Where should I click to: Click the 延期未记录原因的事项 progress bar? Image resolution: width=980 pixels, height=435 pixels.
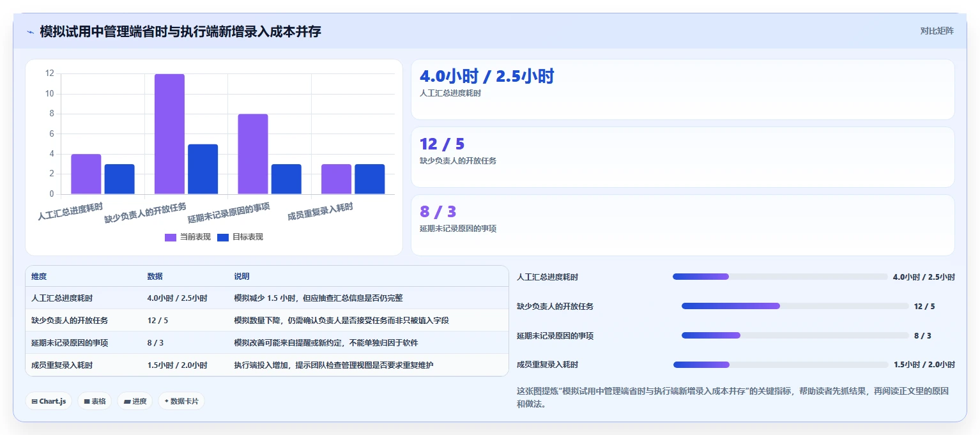pos(795,335)
